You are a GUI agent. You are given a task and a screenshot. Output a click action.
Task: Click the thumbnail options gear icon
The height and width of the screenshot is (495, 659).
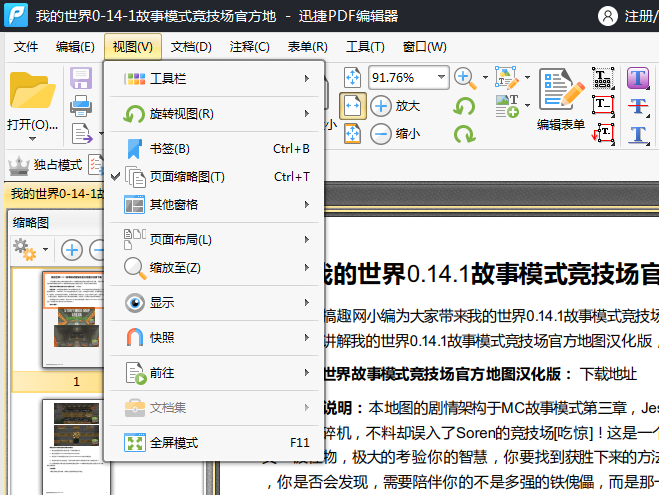[x=25, y=250]
